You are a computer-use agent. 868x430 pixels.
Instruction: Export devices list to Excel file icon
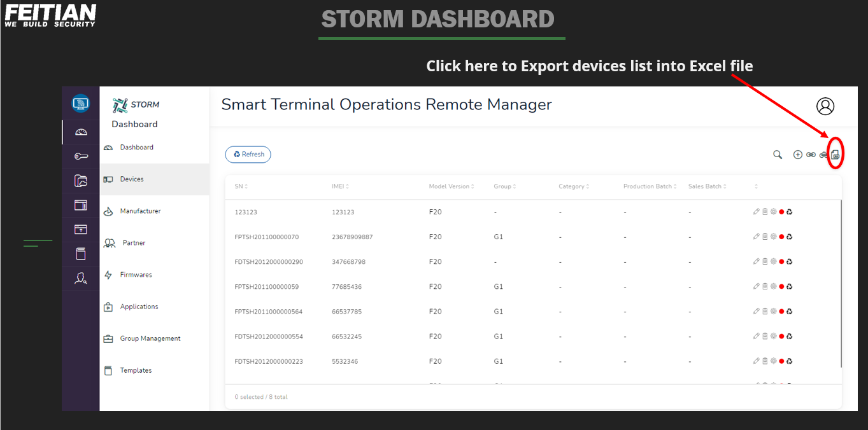836,154
